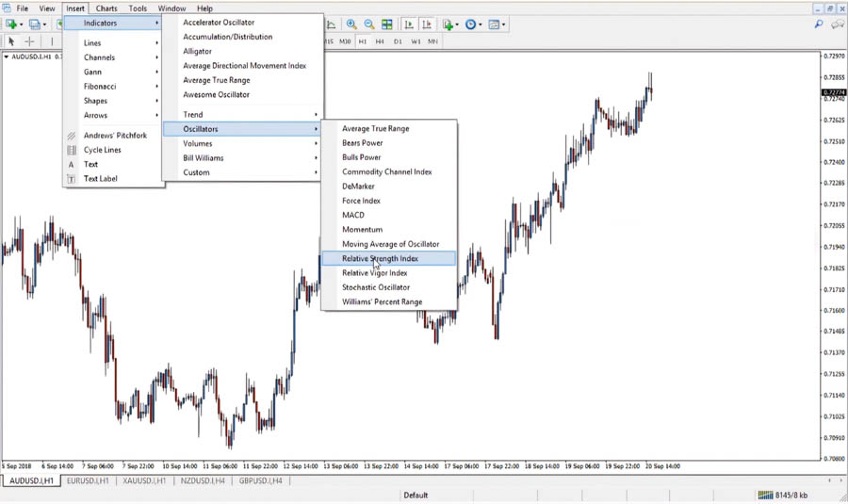Screen dimensions: 848x504
Task: Click the Andrews' Pitchfork menu icon
Action: [x=71, y=136]
